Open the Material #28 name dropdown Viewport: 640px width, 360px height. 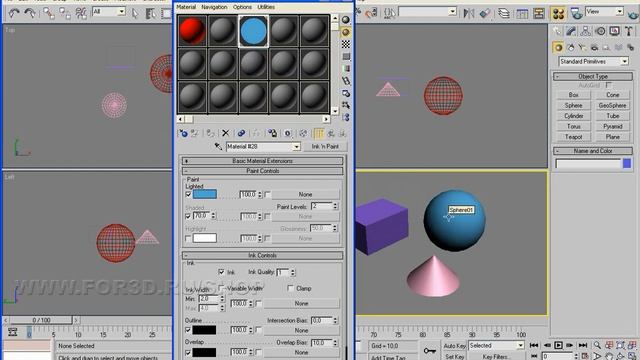click(296, 147)
